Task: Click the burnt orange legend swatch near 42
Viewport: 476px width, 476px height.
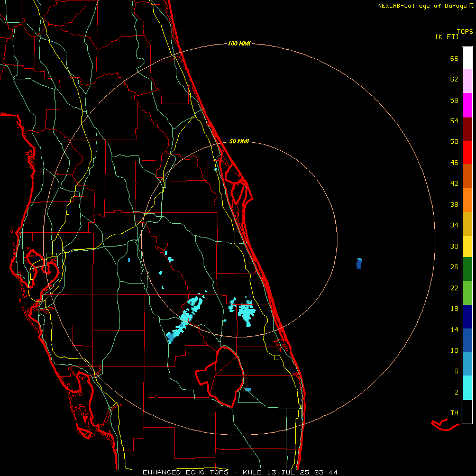Action: tap(467, 176)
